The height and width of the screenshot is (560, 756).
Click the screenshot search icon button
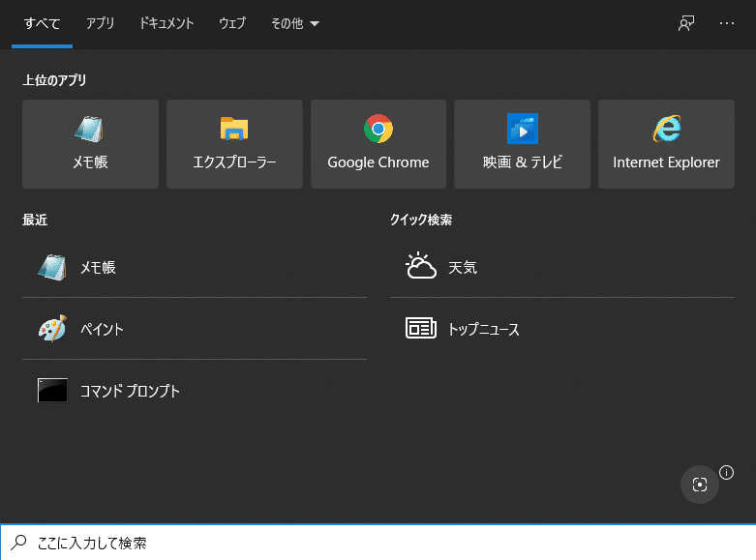point(700,485)
